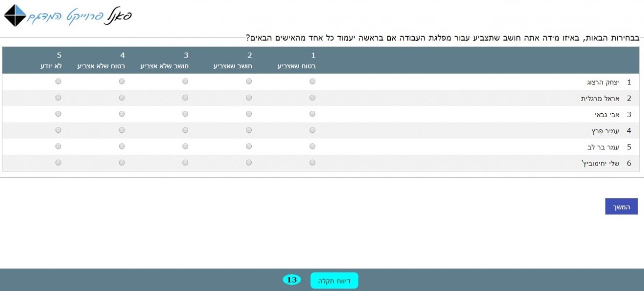Select חושב שלא אצביע for עמר בר לב

tap(185, 146)
